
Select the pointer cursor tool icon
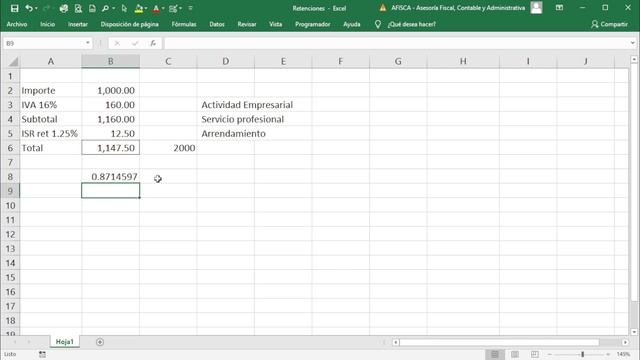coord(124,8)
